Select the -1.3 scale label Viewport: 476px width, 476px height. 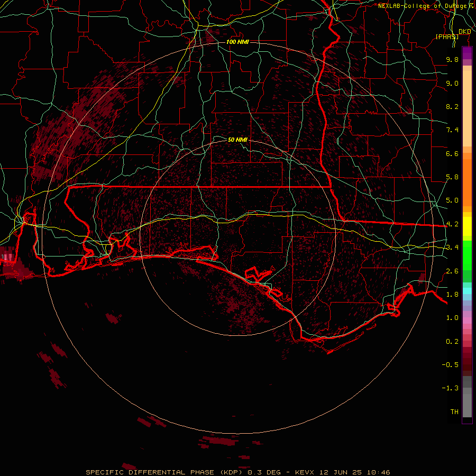(x=450, y=388)
